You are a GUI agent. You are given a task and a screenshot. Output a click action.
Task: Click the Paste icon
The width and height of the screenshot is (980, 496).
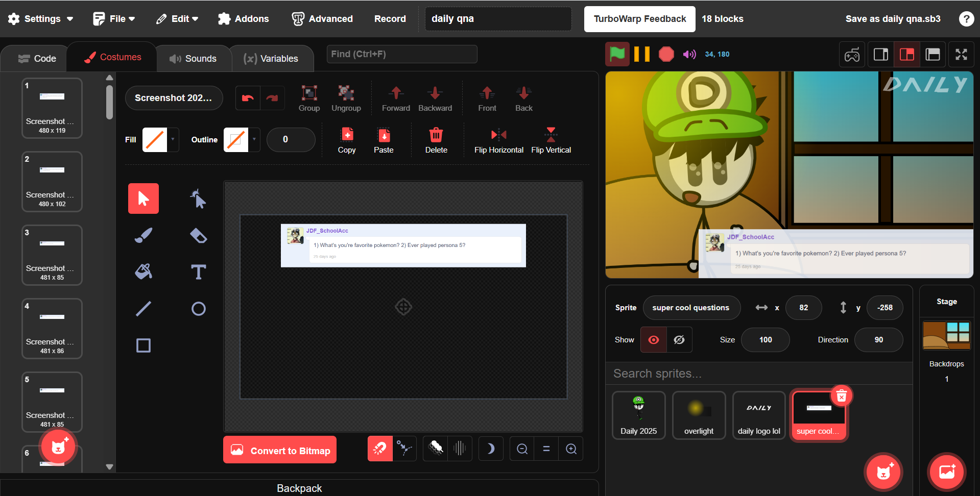(384, 140)
